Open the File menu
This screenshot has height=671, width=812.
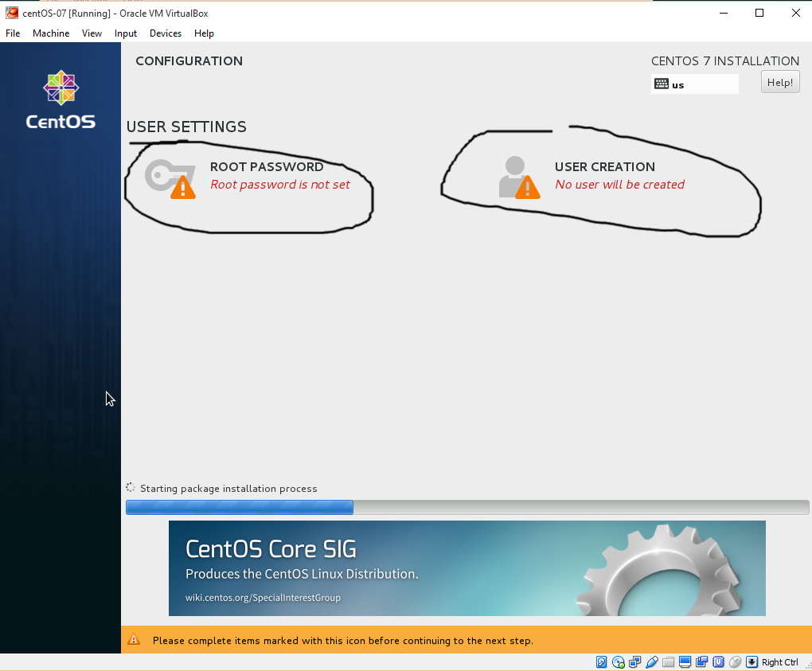point(13,33)
